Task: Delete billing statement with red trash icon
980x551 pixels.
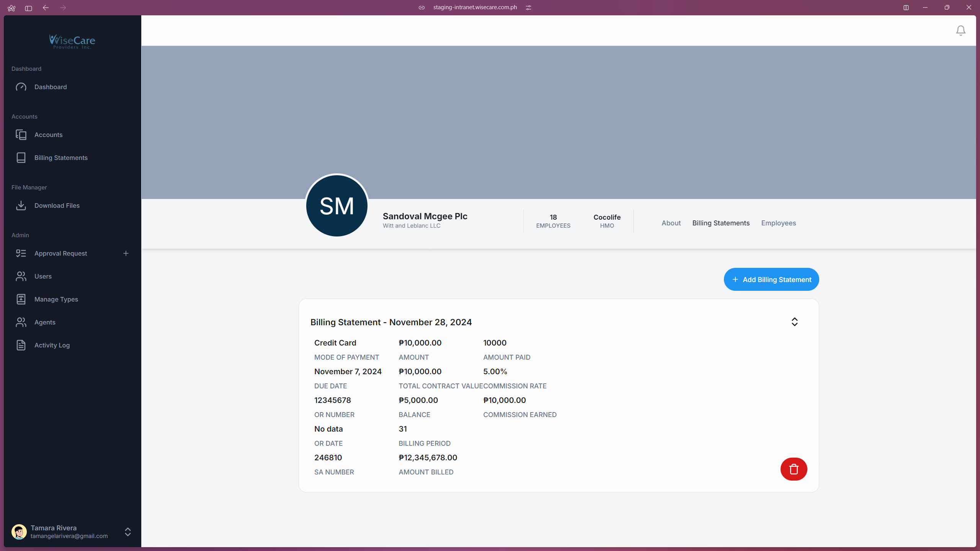Action: click(x=794, y=469)
